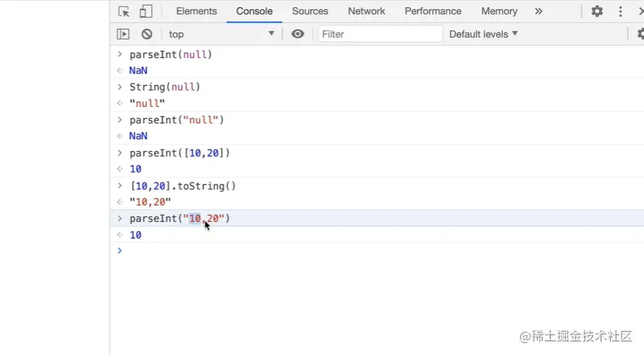Show the console sidebar
This screenshot has height=355, width=644.
(x=123, y=34)
